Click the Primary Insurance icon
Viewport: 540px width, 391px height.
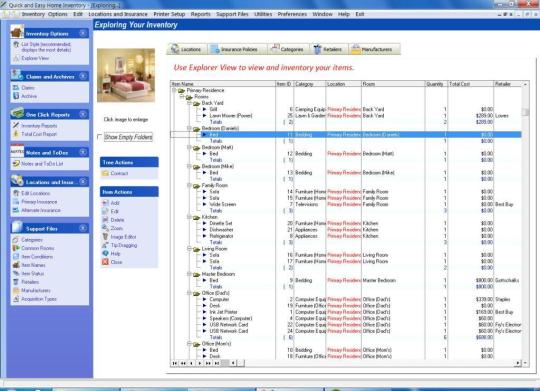point(16,202)
